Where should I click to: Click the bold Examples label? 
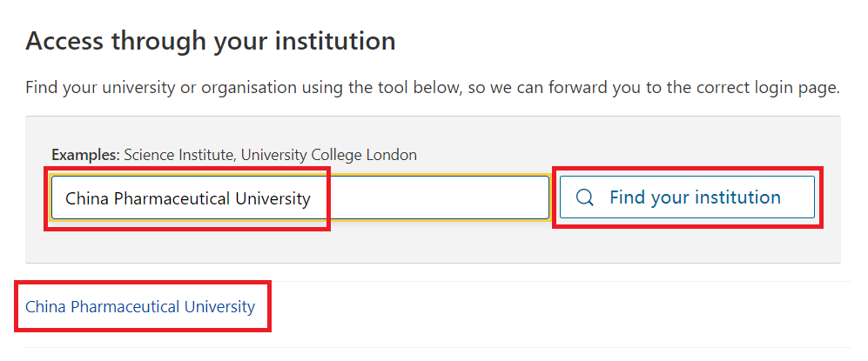tap(85, 155)
